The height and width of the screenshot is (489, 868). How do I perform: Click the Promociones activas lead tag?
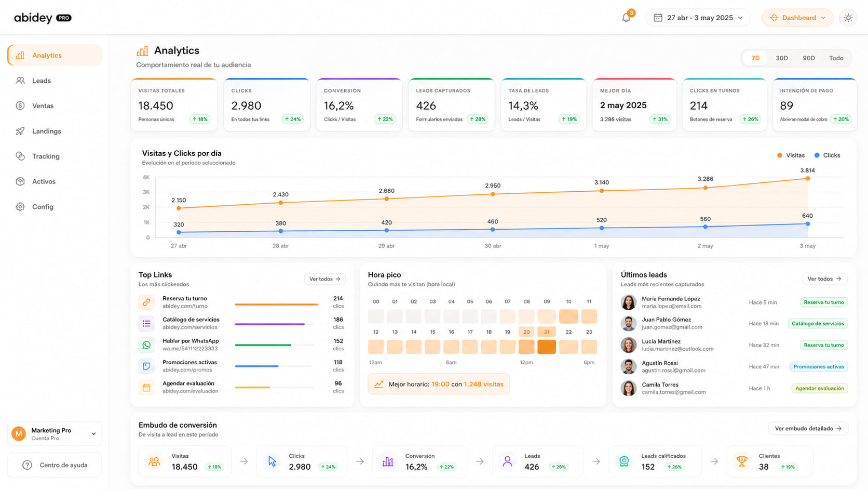pyautogui.click(x=819, y=367)
